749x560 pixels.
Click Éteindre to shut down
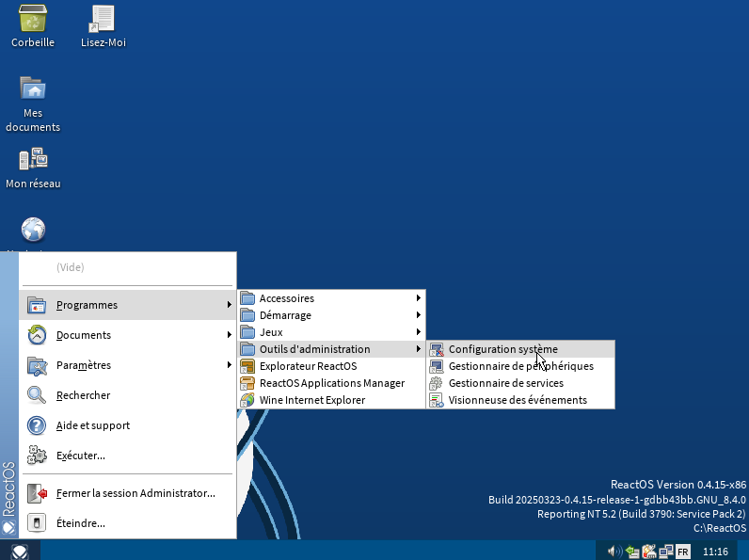tap(80, 523)
